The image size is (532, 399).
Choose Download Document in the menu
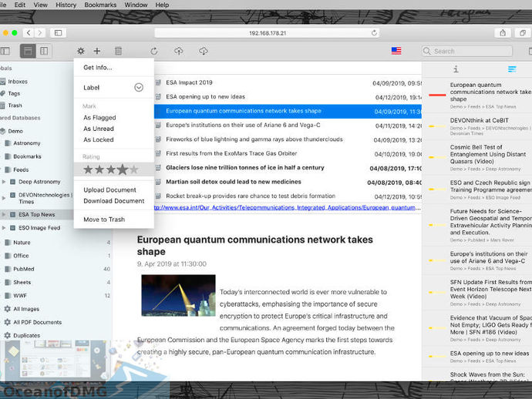point(114,201)
